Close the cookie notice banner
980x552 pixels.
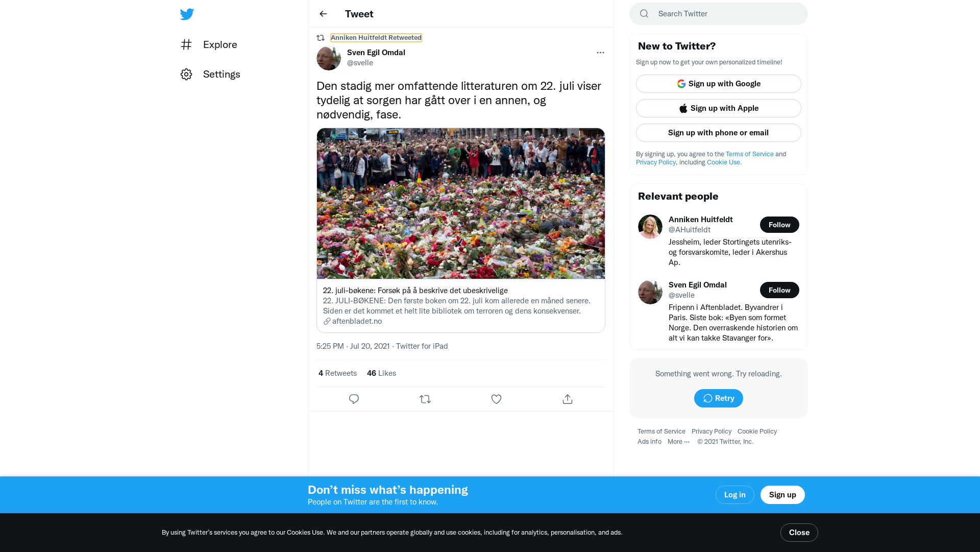(x=799, y=533)
